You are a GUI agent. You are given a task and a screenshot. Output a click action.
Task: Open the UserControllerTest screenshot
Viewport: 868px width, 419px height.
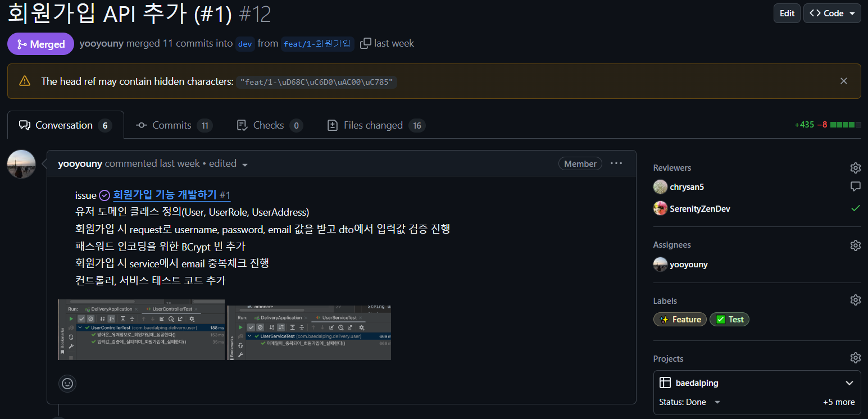tap(142, 330)
